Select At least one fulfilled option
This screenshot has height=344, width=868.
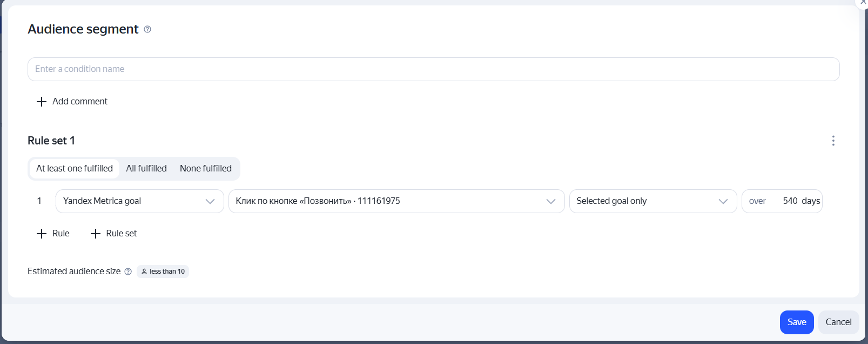(x=75, y=169)
